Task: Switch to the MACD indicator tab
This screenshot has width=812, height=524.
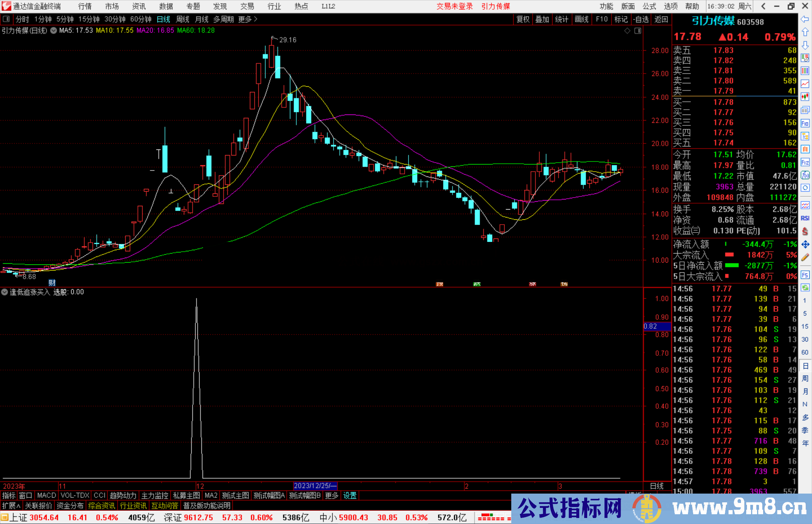Action: [47, 495]
